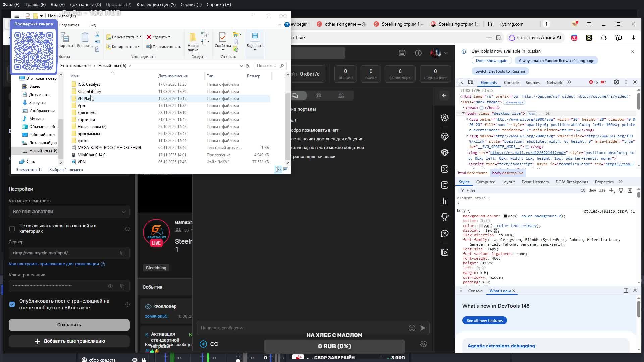Open the mentions (@) tab in chat
The width and height of the screenshot is (644, 362).
coord(318,96)
